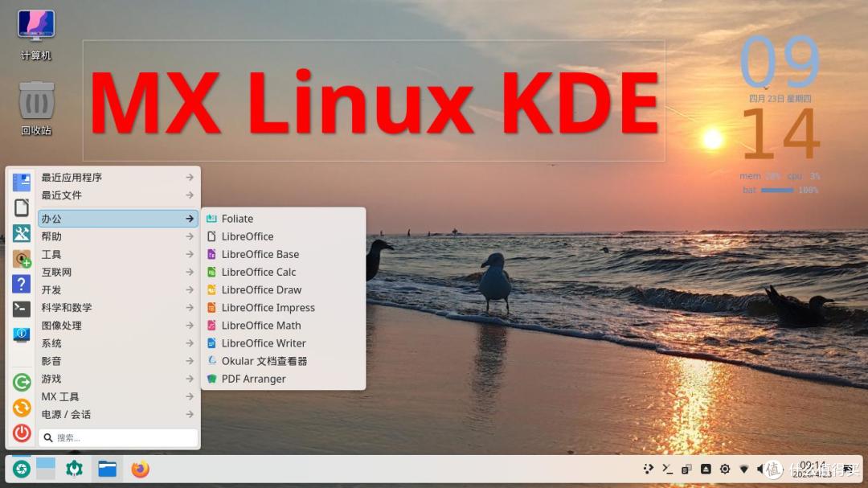Open the clipboard tray icon
This screenshot has height=488, width=868.
(686, 470)
